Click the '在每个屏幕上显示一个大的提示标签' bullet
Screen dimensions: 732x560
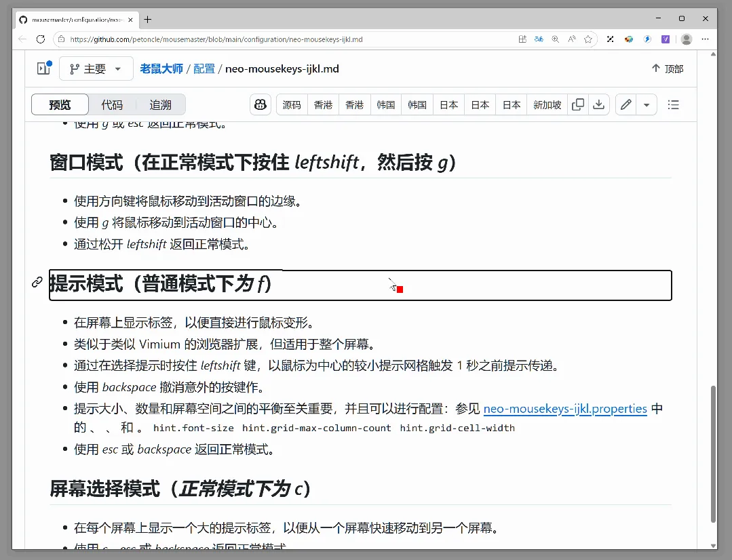click(287, 528)
